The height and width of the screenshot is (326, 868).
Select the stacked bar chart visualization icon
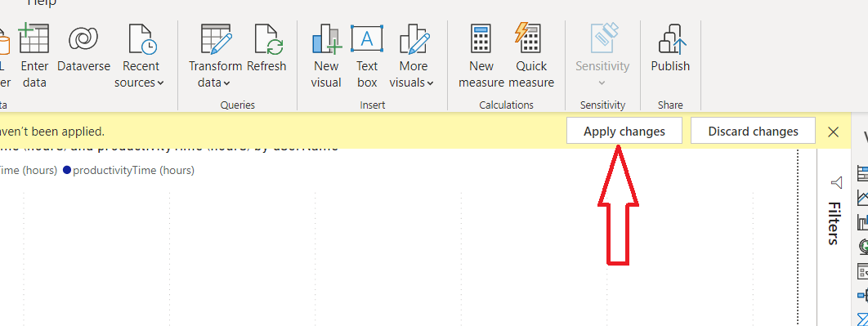[862, 174]
